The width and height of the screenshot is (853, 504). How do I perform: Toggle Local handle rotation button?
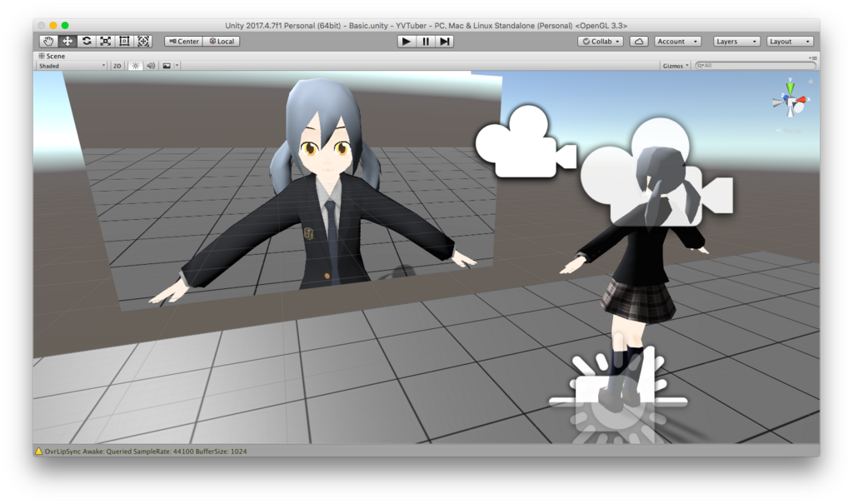click(222, 42)
